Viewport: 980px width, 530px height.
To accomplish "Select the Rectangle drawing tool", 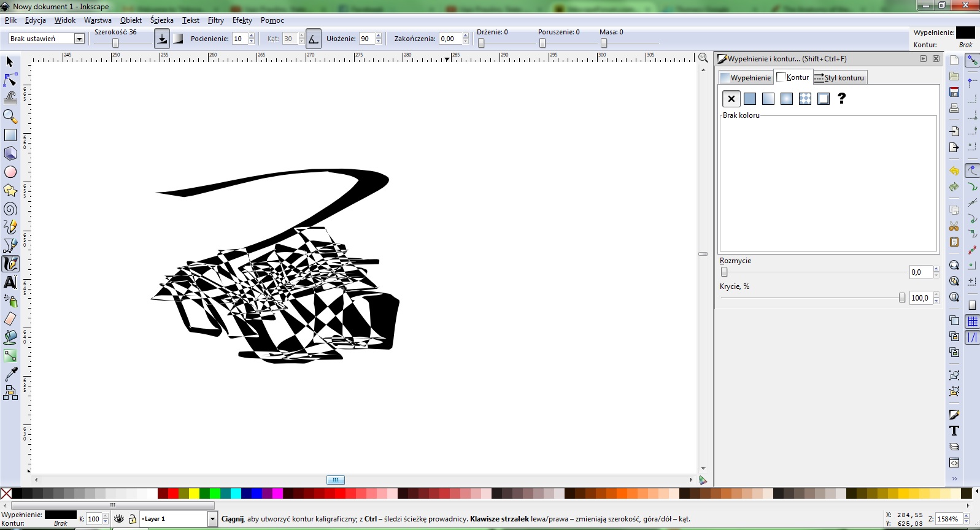I will (x=10, y=135).
